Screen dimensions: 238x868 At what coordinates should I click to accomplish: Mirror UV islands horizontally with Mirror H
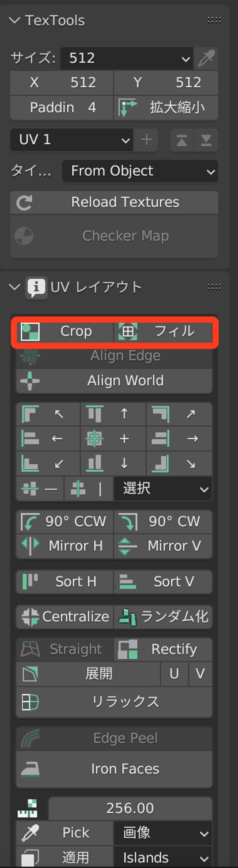(x=65, y=546)
